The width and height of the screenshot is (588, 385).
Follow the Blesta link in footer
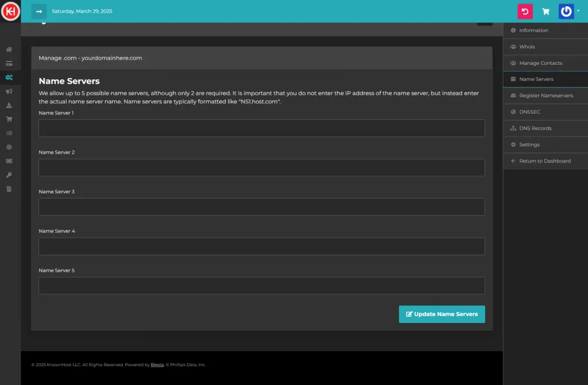(x=157, y=365)
